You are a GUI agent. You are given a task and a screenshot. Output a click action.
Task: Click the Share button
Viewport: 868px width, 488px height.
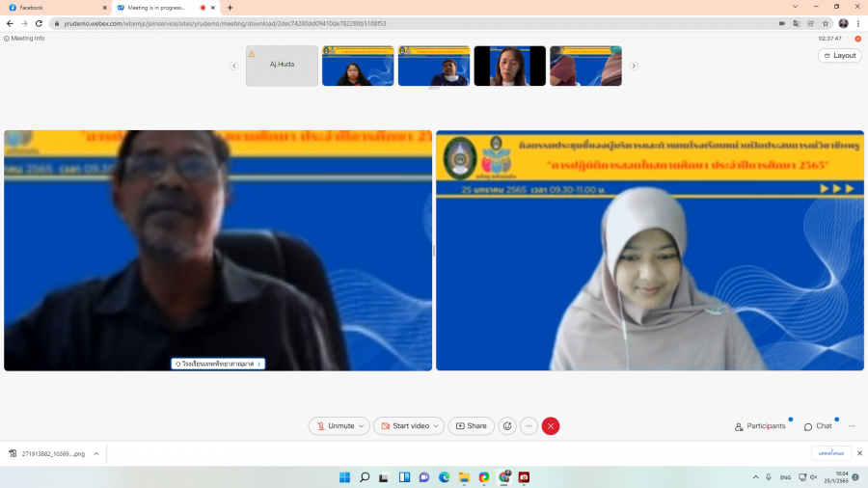coord(471,426)
